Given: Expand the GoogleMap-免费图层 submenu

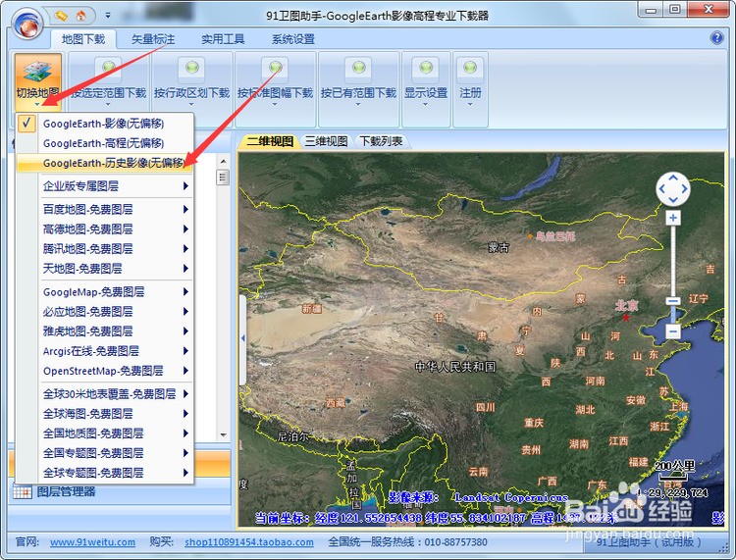Looking at the screenshot, I should (x=105, y=291).
